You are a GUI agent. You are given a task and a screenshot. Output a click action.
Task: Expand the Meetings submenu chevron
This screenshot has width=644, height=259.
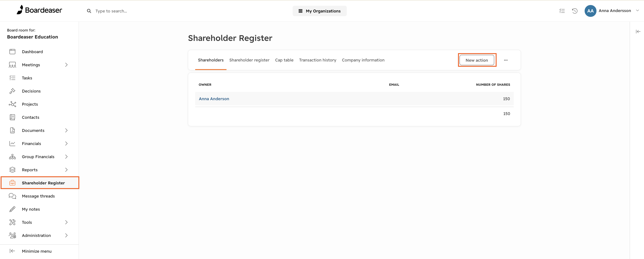coord(66,65)
